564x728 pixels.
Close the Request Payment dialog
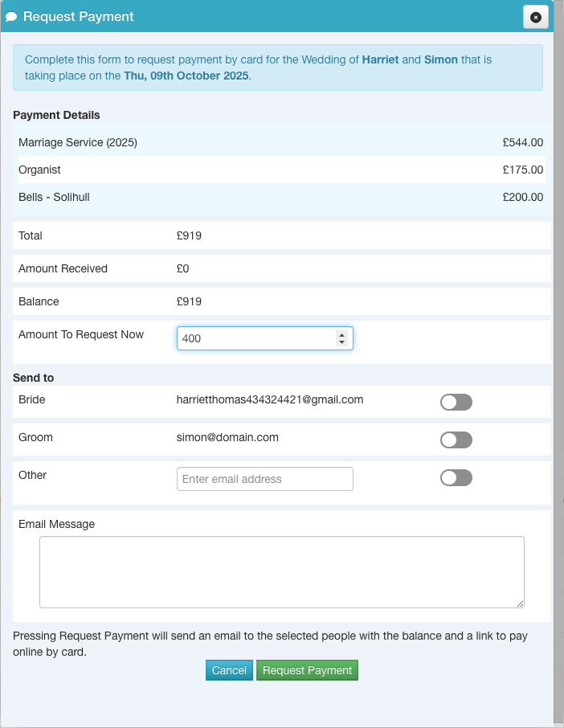coord(536,17)
